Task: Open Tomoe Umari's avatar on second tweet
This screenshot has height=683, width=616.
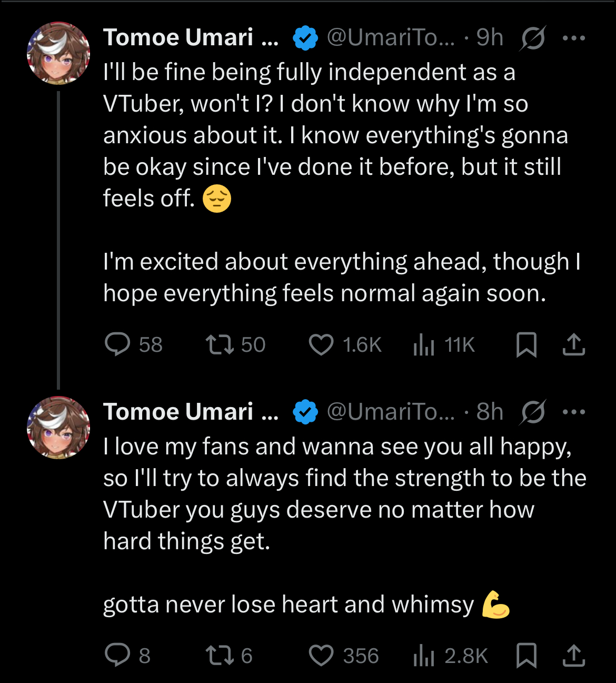Action: click(58, 427)
